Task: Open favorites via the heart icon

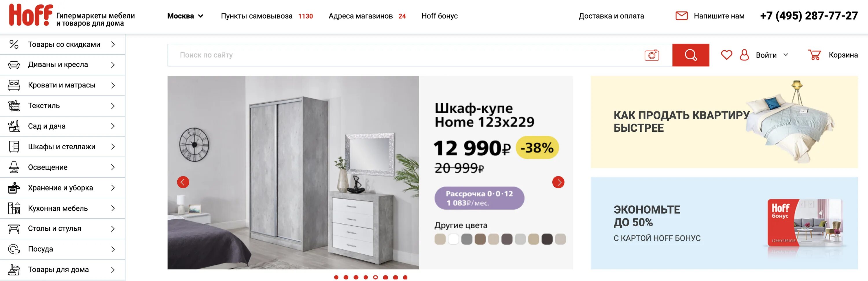Action: [727, 55]
